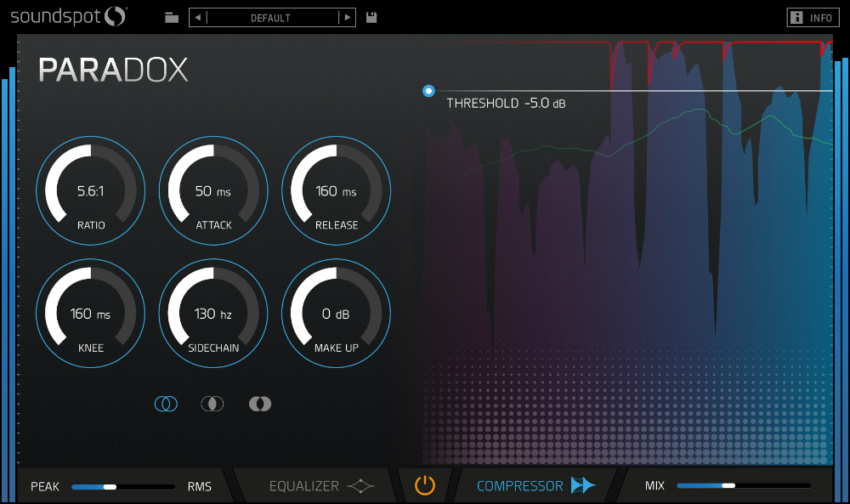
Task: Switch to the EQUALIZER tab
Action: 304,486
